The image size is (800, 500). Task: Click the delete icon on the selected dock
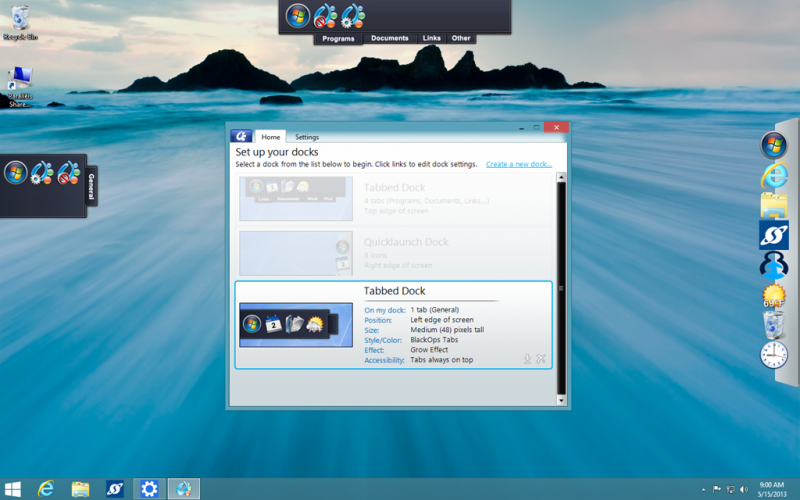(541, 358)
